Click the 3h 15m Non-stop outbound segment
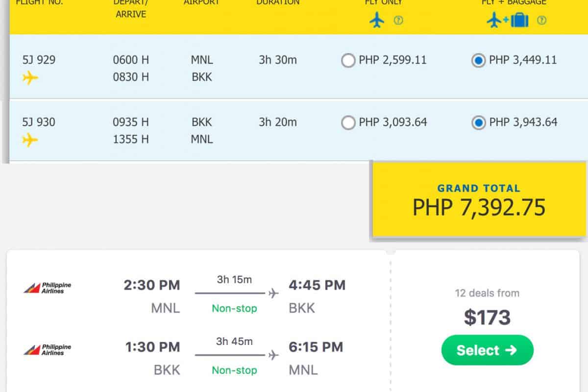This screenshot has height=392, width=588. (235, 294)
